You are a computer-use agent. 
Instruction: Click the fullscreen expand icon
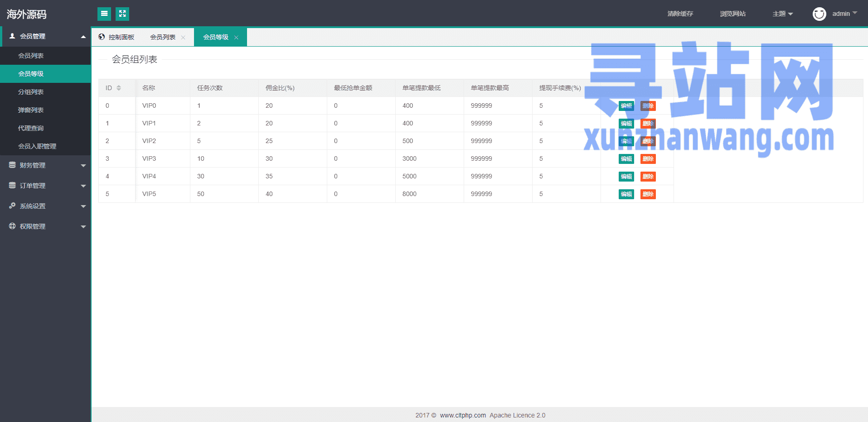click(x=122, y=14)
